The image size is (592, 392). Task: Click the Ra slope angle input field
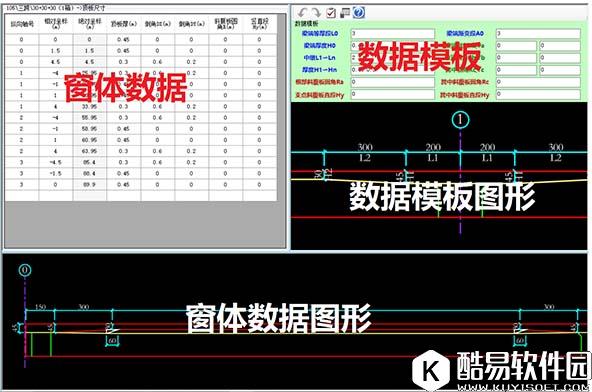tap(393, 82)
